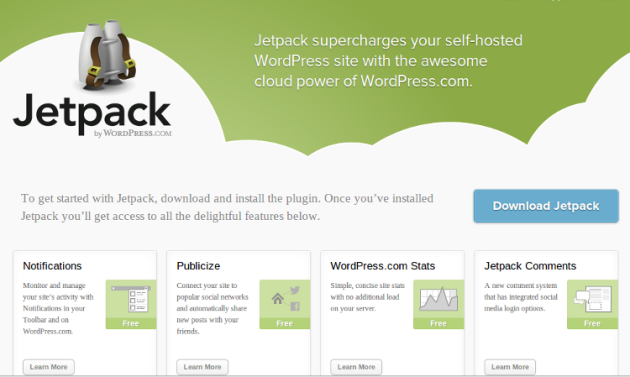Screen dimensions: 630x377
Task: Click the Jetpack rocket logo icon
Action: pyautogui.click(x=106, y=54)
